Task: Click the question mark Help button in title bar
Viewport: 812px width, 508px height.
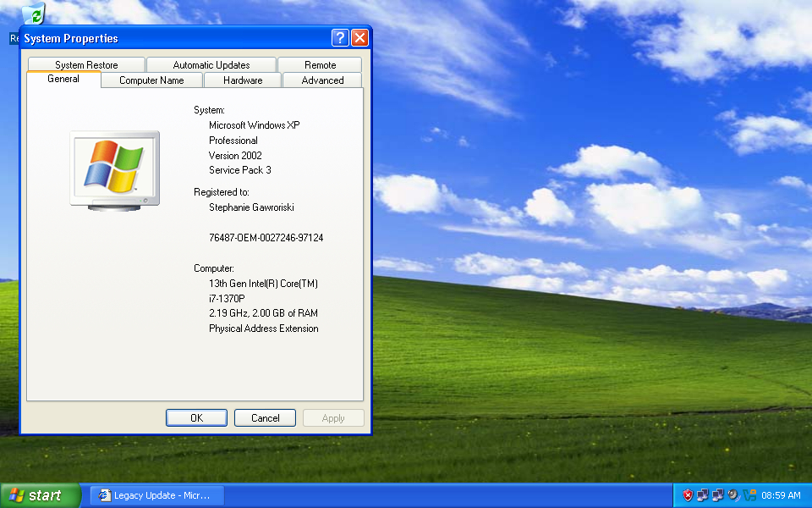Action: point(340,38)
